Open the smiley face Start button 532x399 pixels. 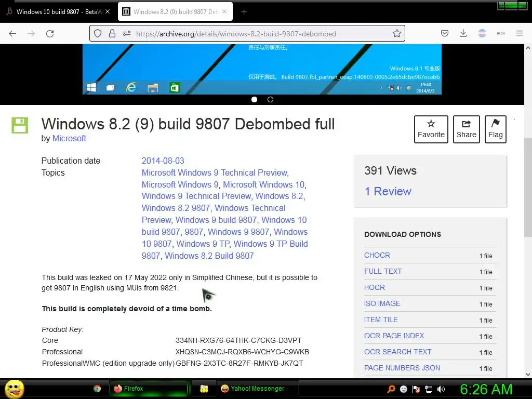[14, 389]
